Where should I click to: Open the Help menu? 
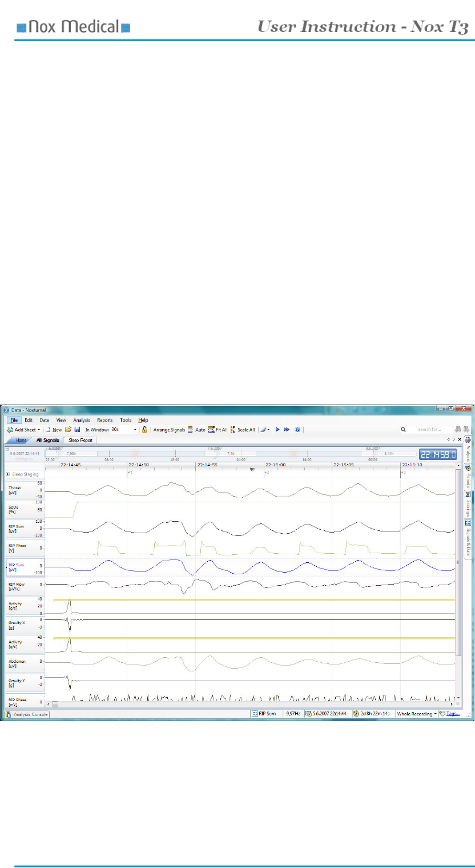point(143,420)
